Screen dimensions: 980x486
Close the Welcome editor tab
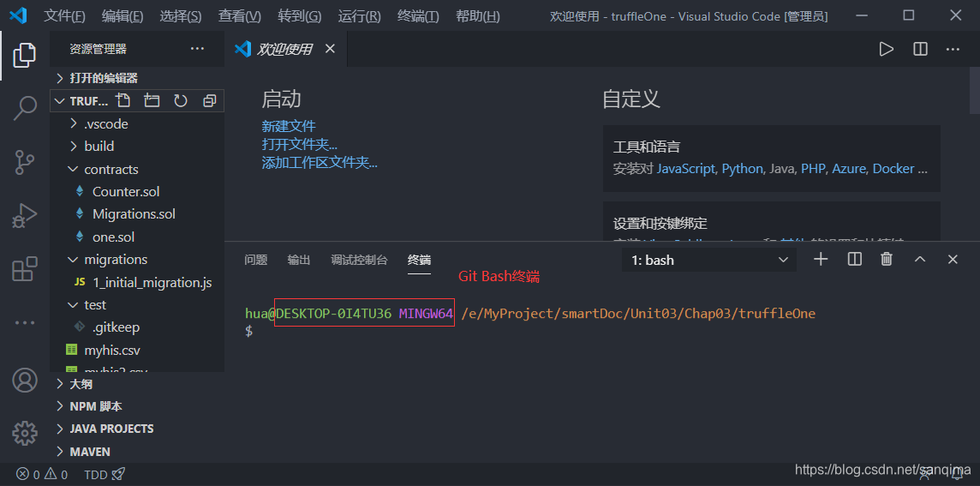(330, 49)
